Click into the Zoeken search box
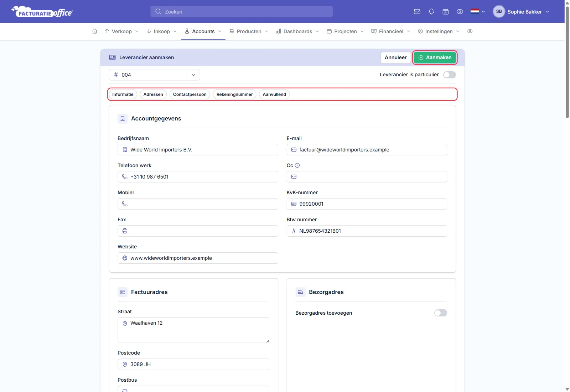This screenshot has width=570, height=392. 242,11
